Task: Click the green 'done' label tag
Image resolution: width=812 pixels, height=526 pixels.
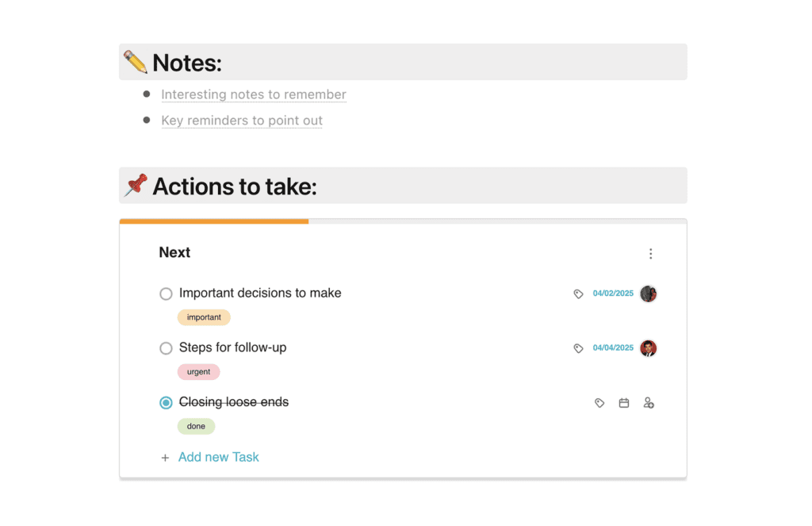Action: click(196, 427)
